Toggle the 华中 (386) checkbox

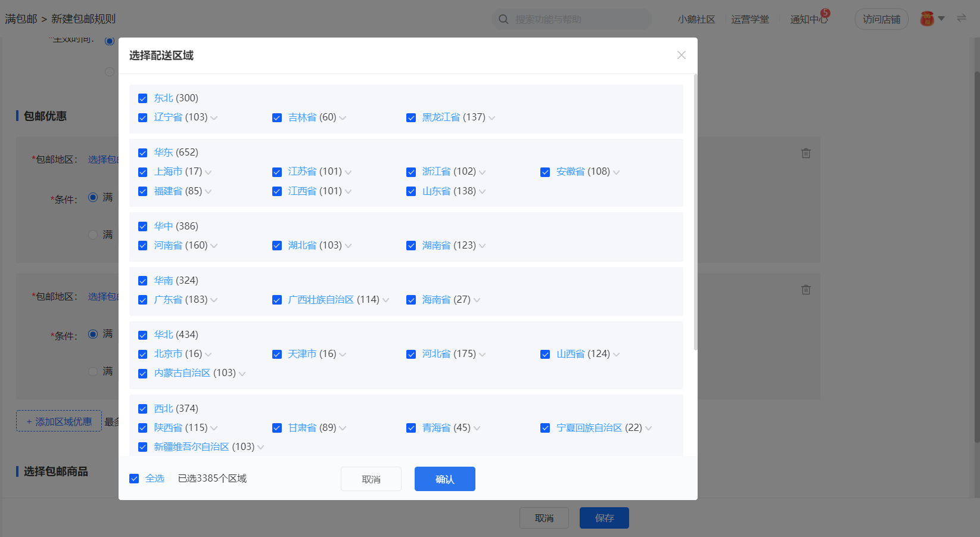pos(143,226)
